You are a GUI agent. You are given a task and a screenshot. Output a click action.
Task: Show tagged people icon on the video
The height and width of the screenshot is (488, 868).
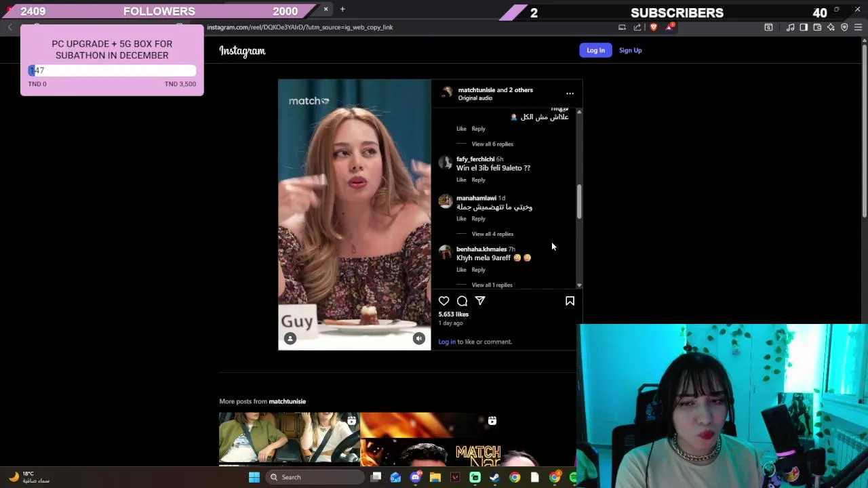[x=290, y=338]
